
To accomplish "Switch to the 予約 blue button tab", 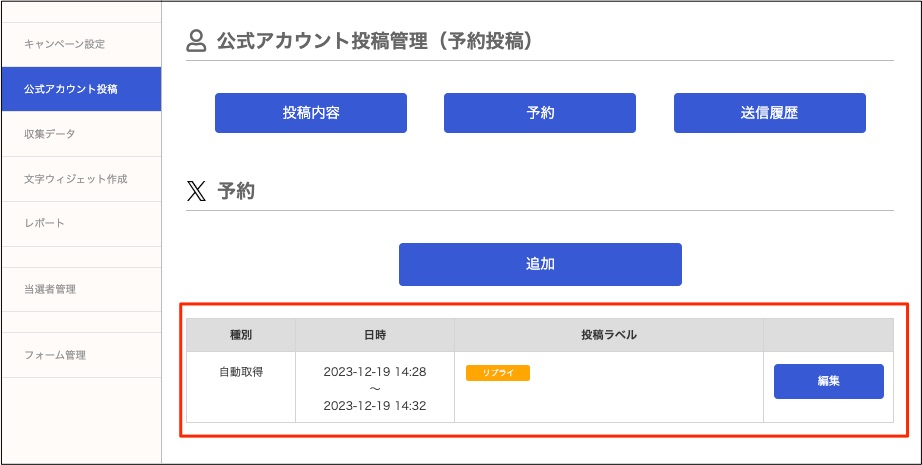I will coord(540,113).
